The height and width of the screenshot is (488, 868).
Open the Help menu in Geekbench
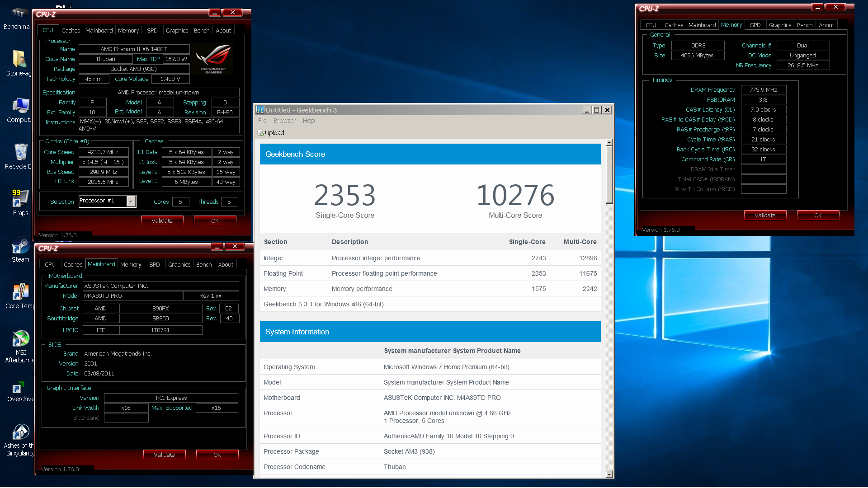coord(309,121)
